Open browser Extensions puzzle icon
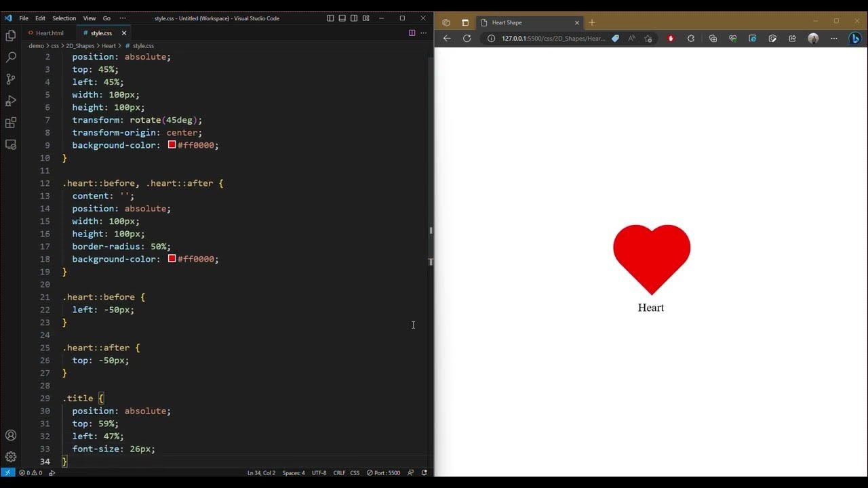The image size is (868, 488). coord(691,39)
